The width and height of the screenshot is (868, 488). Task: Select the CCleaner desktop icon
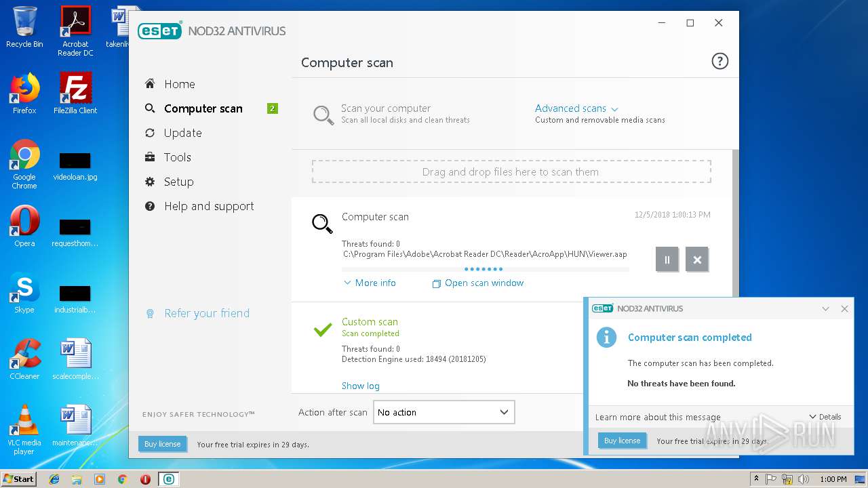(x=24, y=359)
